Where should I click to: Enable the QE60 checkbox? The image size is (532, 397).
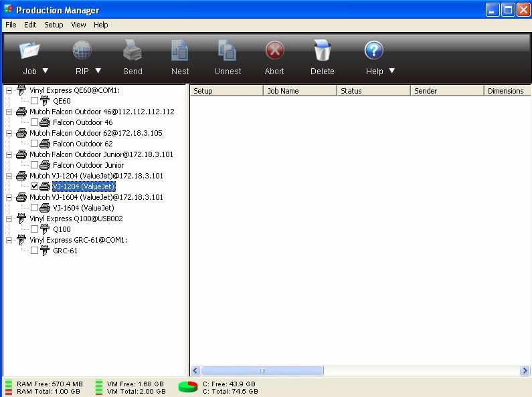34,101
